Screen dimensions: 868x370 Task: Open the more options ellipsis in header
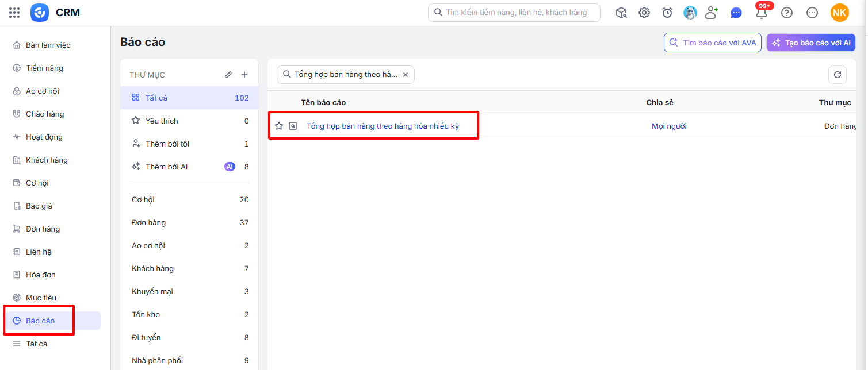[x=812, y=13]
